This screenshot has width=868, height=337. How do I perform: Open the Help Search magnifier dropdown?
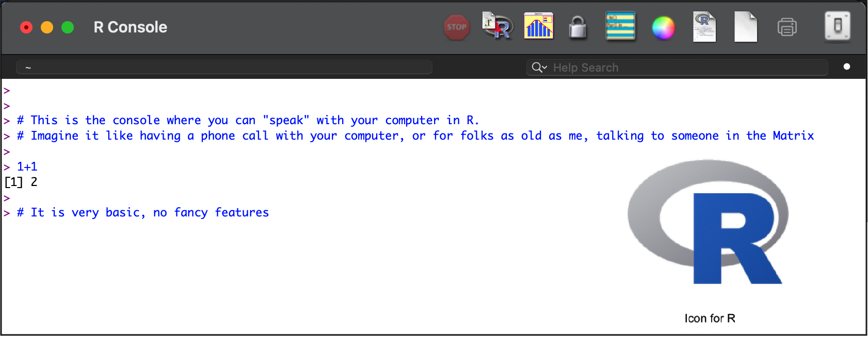pyautogui.click(x=539, y=68)
